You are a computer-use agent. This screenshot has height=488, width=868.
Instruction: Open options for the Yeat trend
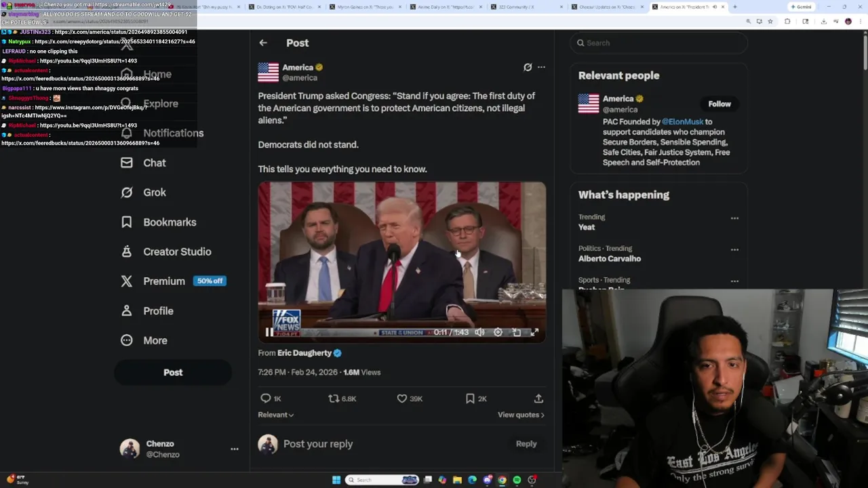[x=734, y=218]
